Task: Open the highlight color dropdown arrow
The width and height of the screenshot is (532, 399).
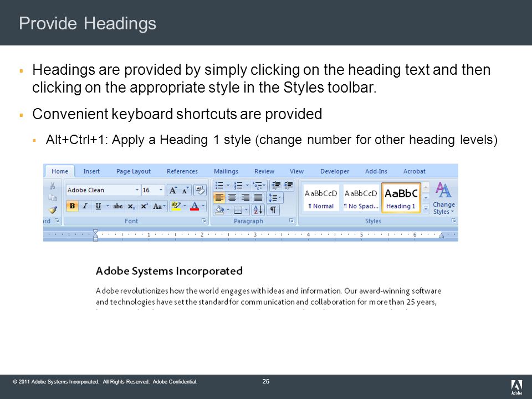Action: point(185,206)
